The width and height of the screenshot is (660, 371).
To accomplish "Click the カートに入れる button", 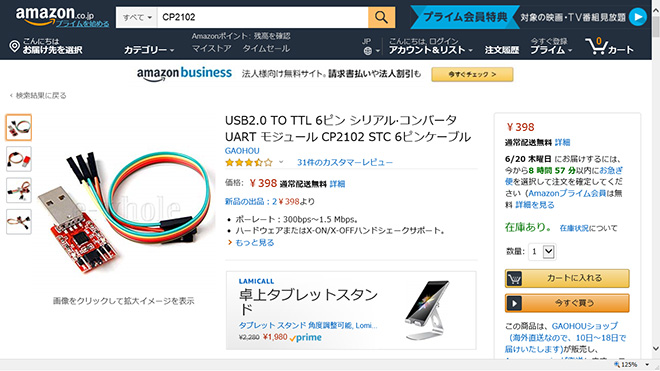I will [x=567, y=278].
